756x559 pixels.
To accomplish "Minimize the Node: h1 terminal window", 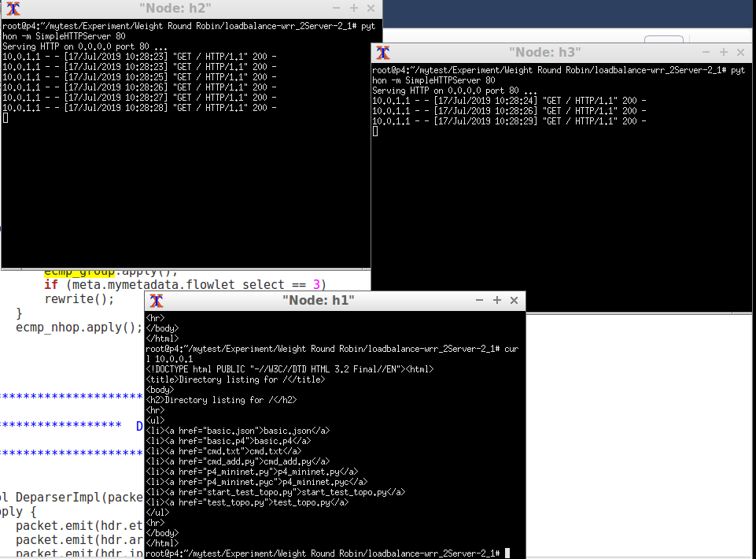I will click(x=479, y=301).
